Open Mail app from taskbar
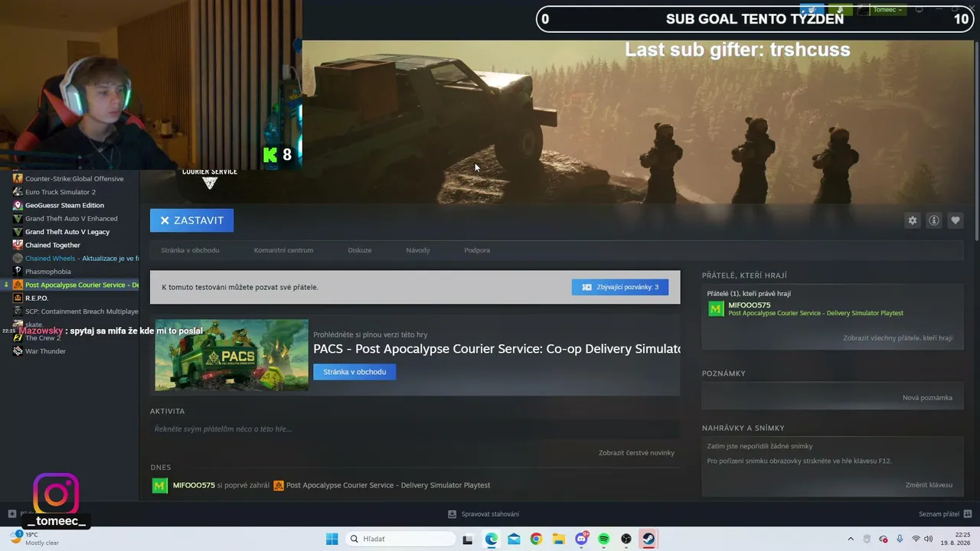Viewport: 980px width, 551px height. (514, 539)
